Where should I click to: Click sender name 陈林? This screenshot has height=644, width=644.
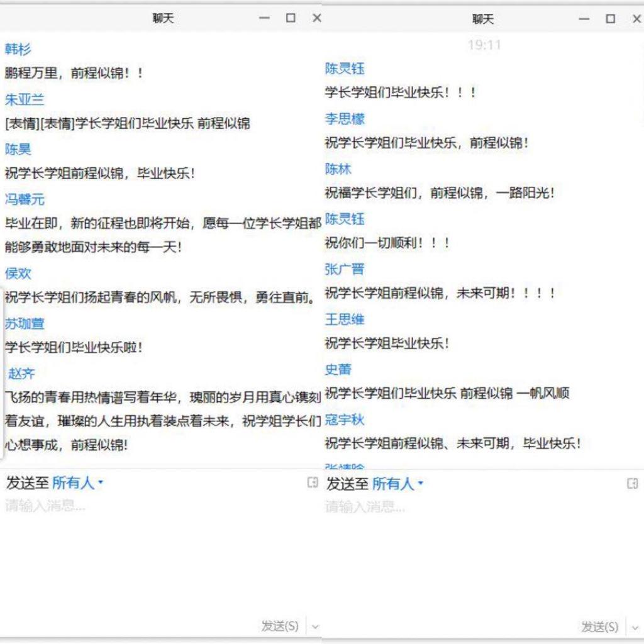pos(338,169)
